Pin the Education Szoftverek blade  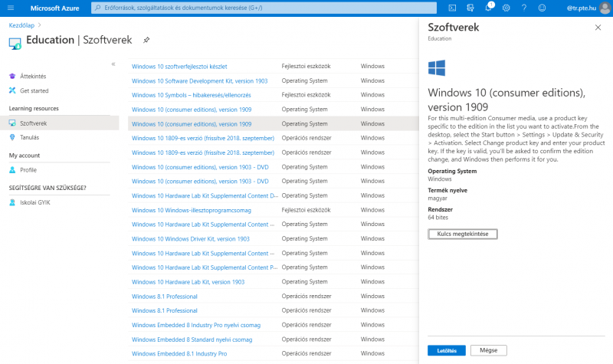146,40
